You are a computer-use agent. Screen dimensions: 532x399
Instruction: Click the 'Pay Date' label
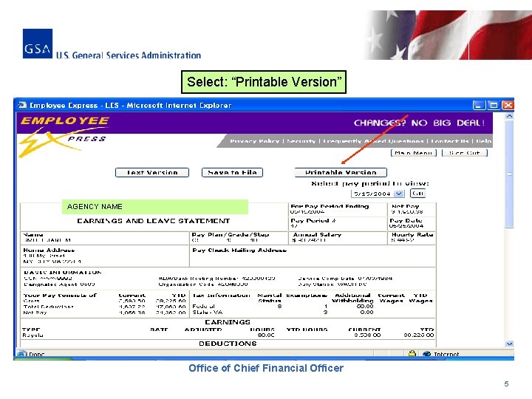click(406, 220)
